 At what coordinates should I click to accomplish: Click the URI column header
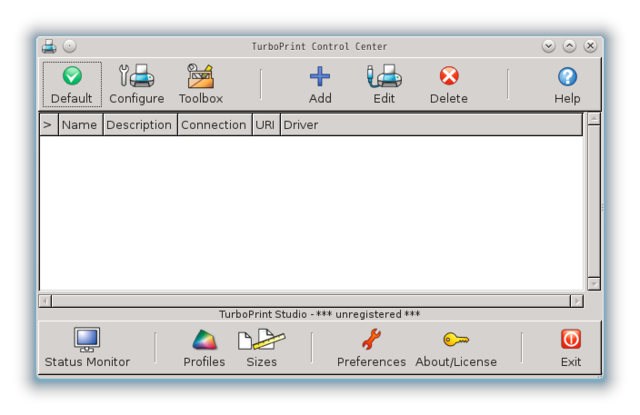[x=266, y=125]
